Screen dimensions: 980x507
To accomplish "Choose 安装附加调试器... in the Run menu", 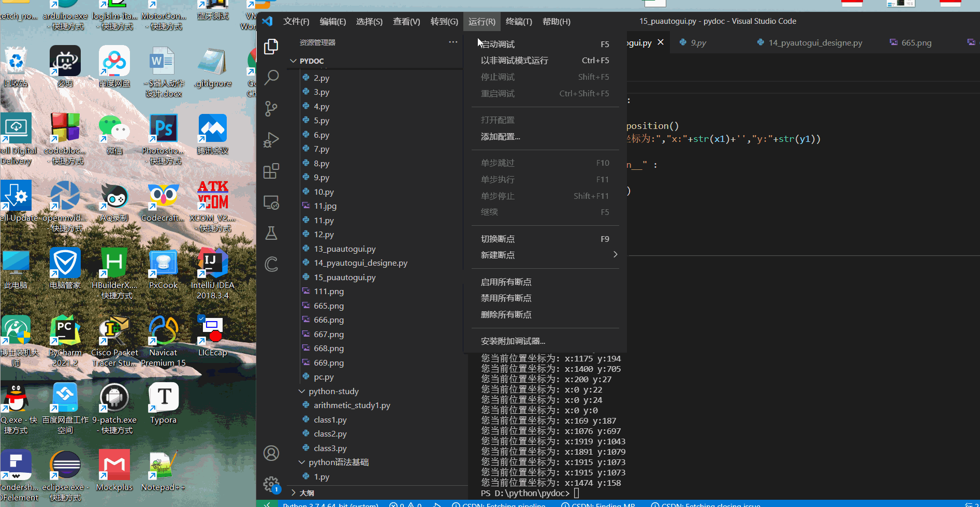I will 545,341.
